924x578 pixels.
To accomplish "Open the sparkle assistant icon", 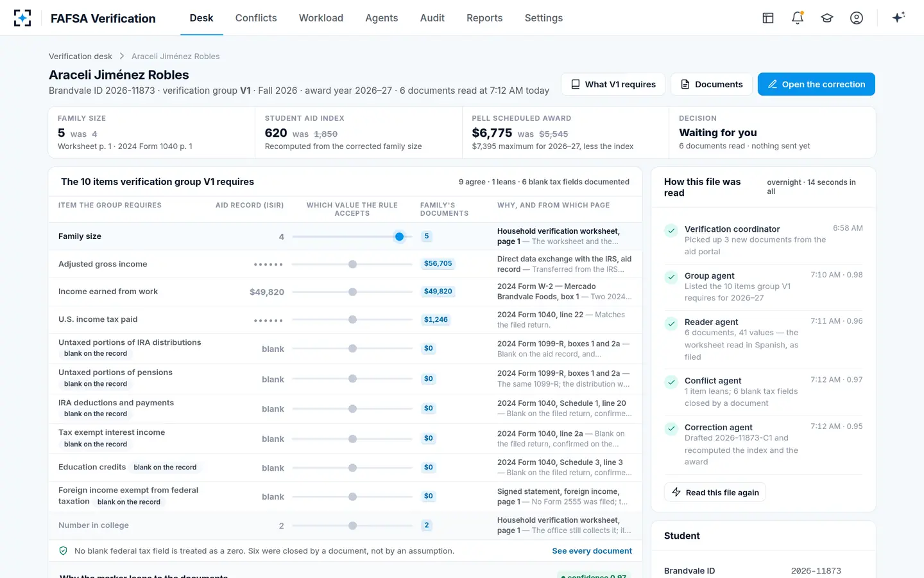I will [x=898, y=17].
